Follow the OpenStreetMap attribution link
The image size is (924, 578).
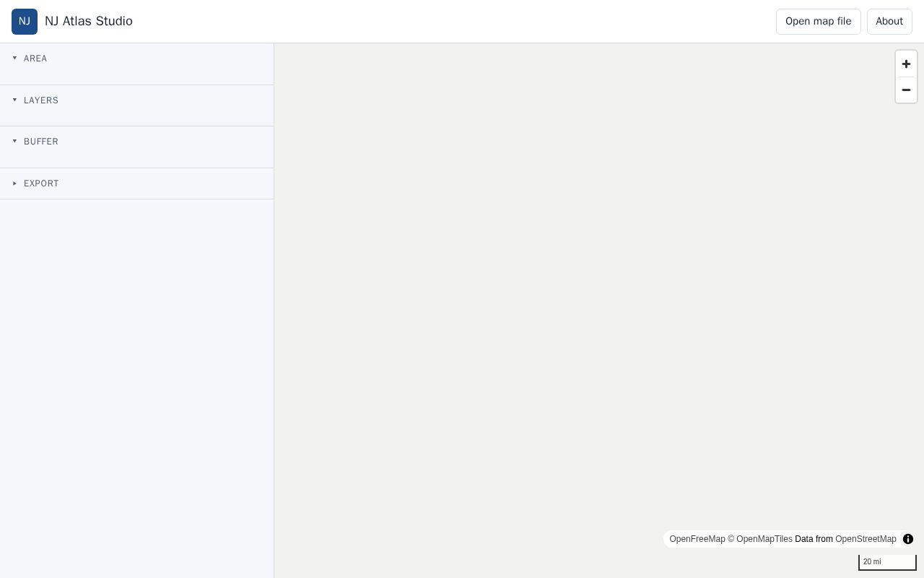[x=866, y=539]
